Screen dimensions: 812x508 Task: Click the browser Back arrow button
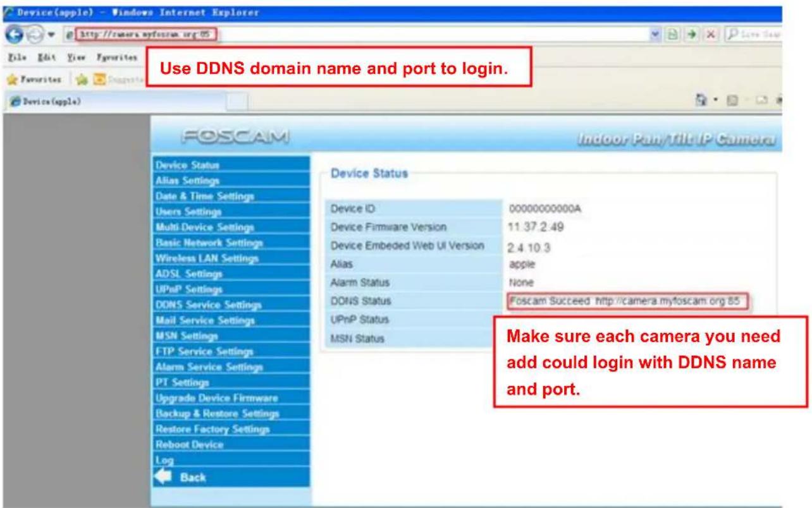13,33
